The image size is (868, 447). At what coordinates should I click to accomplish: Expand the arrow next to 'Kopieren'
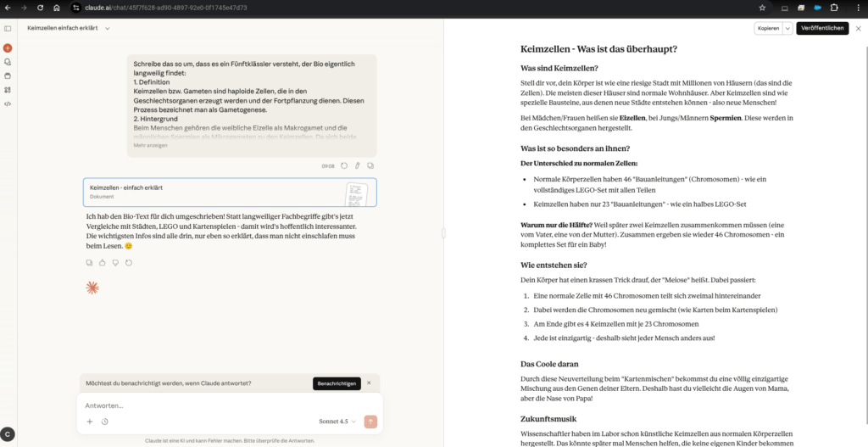click(787, 28)
